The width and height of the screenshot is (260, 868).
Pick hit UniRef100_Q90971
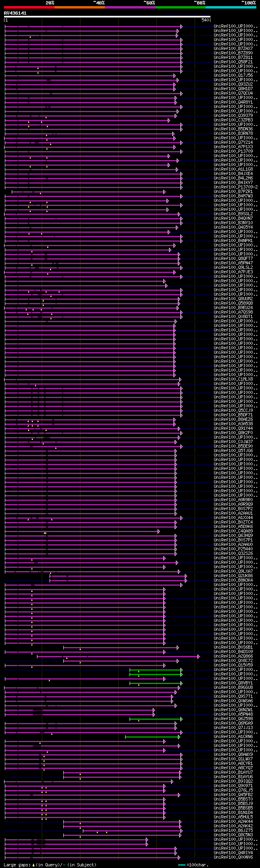(x=233, y=786)
